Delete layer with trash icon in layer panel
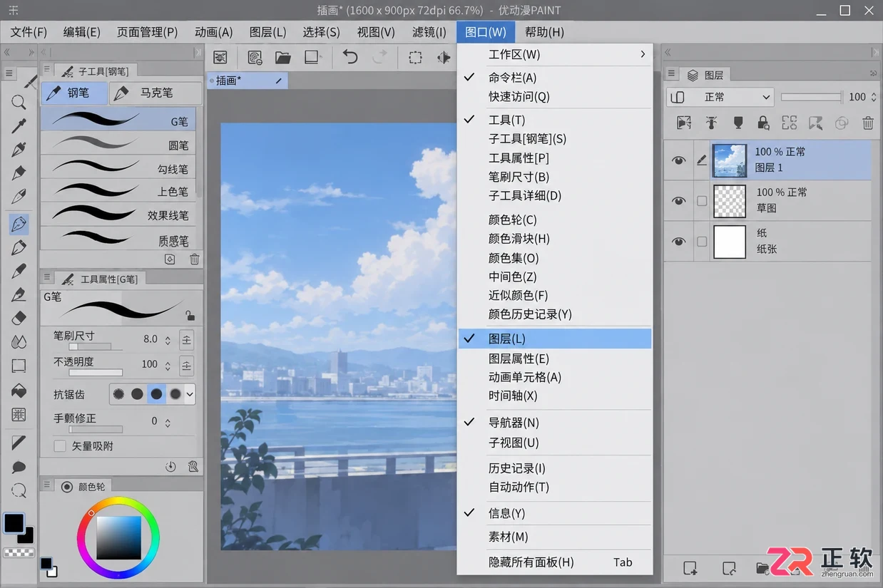The height and width of the screenshot is (588, 883). [867, 123]
